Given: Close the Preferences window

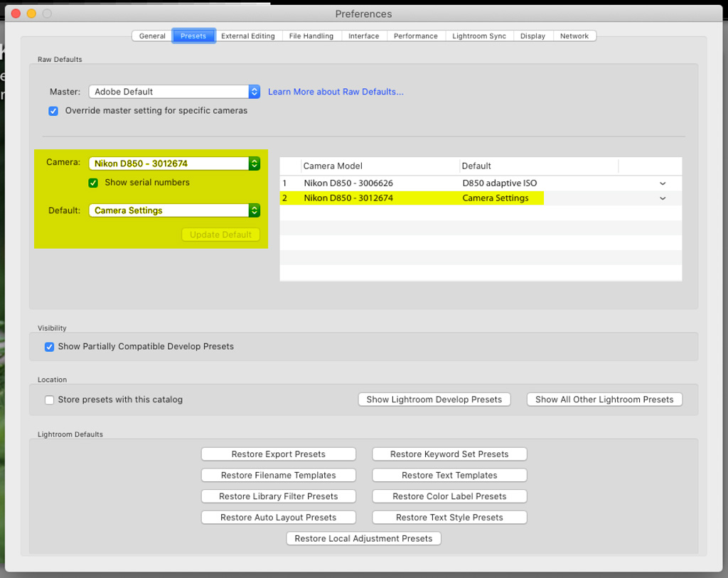Looking at the screenshot, I should point(16,14).
